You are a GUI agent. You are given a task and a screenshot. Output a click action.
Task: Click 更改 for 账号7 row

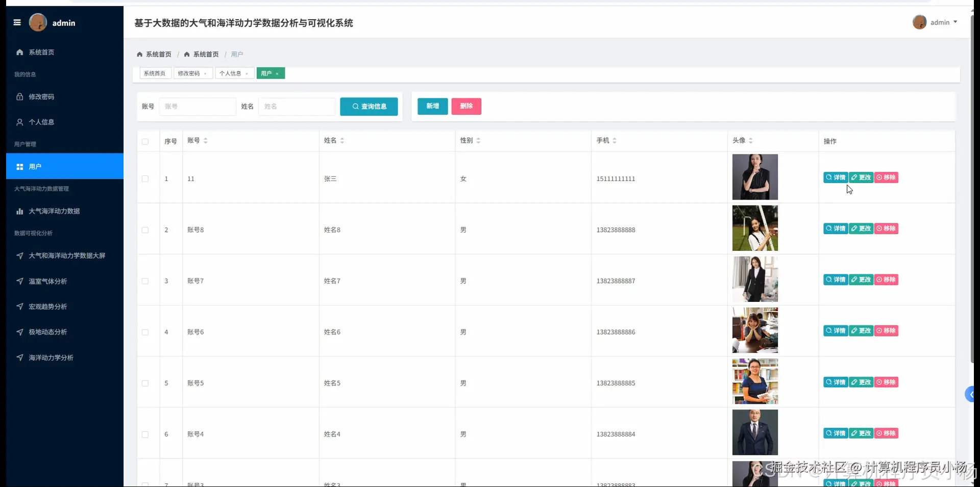coord(861,279)
